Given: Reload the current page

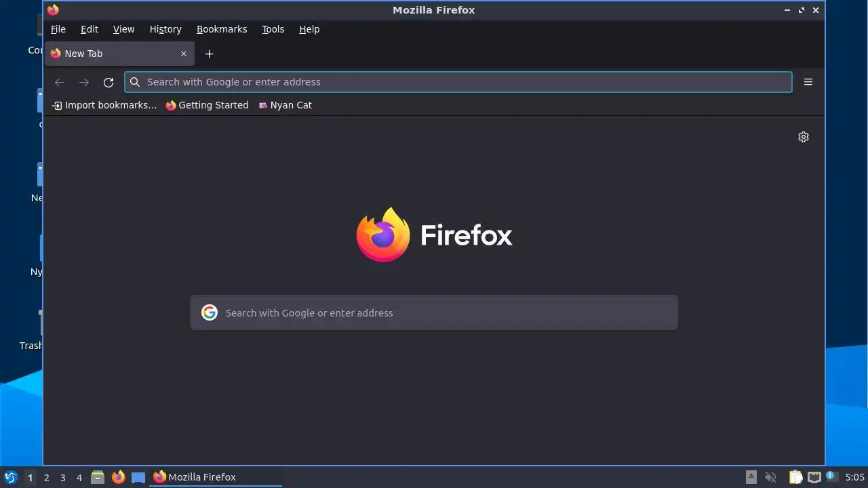Looking at the screenshot, I should (x=108, y=82).
